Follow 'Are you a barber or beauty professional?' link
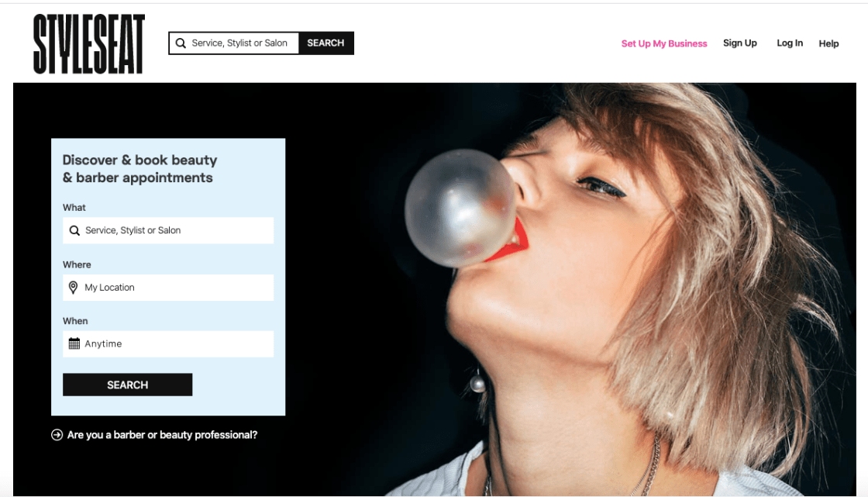868x497 pixels. coord(162,435)
